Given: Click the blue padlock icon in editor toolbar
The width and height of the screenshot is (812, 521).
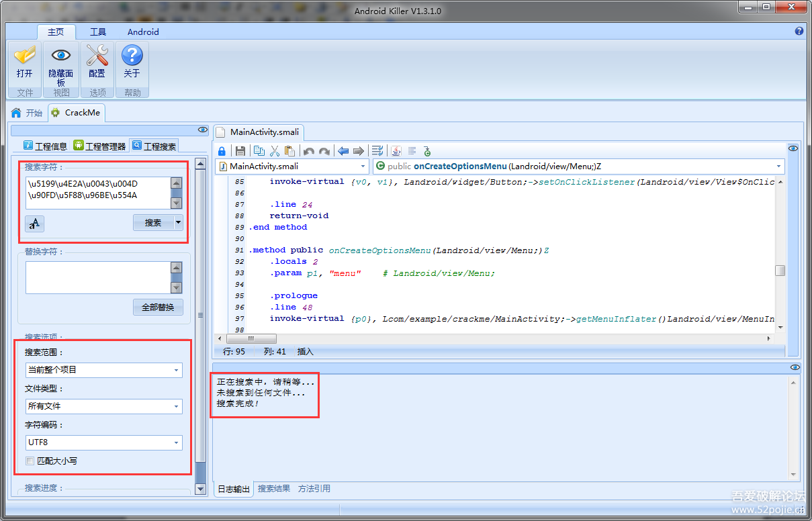Looking at the screenshot, I should pyautogui.click(x=222, y=151).
